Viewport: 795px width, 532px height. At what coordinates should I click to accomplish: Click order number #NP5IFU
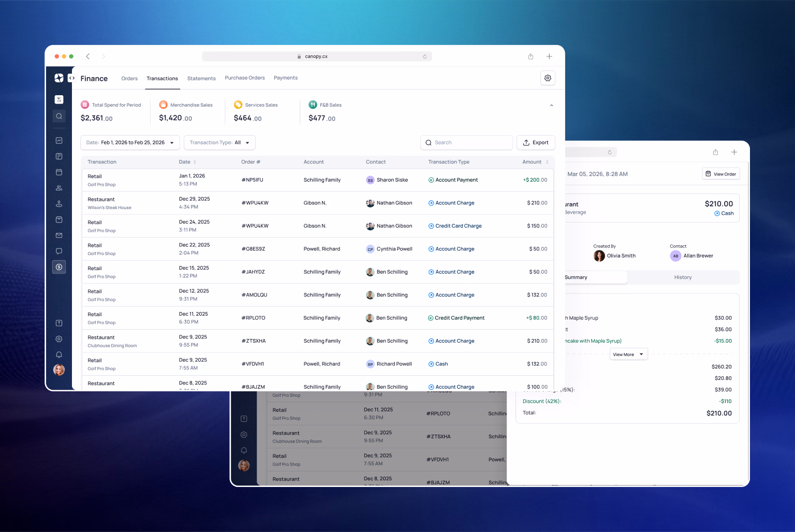coord(252,180)
